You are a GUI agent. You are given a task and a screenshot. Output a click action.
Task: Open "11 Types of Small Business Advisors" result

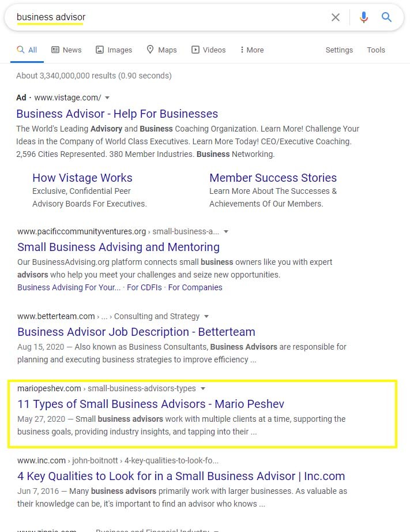coord(151,404)
